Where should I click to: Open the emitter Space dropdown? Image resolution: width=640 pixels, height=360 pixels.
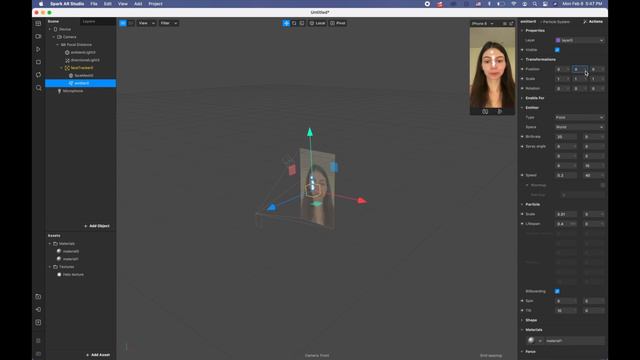(580, 127)
